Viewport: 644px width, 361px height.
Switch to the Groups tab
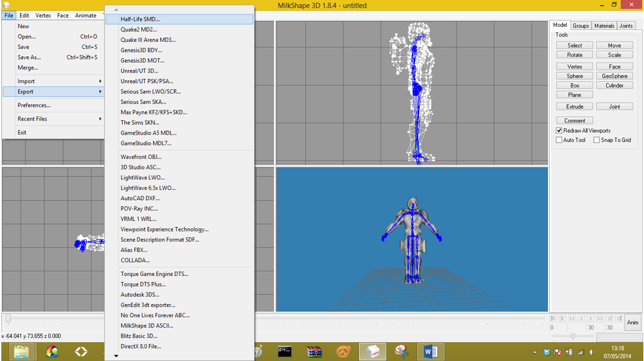(581, 26)
